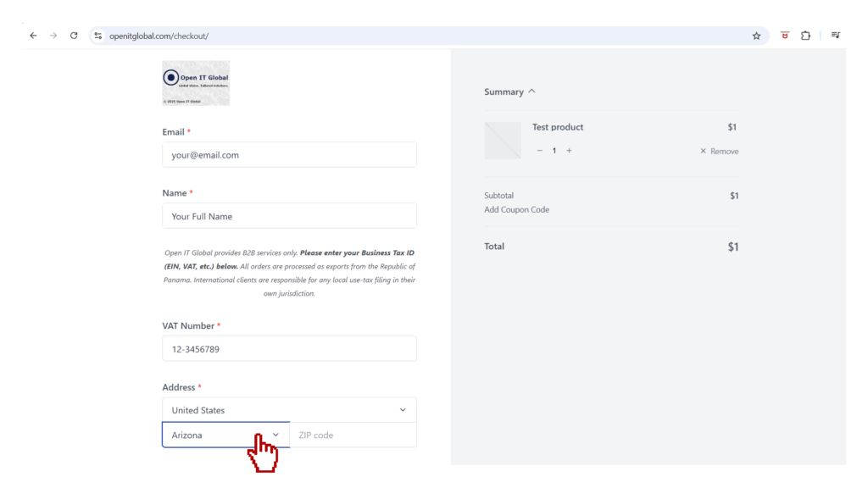This screenshot has height=488, width=868.
Task: Expand the Arizona state dropdown
Action: 225,435
